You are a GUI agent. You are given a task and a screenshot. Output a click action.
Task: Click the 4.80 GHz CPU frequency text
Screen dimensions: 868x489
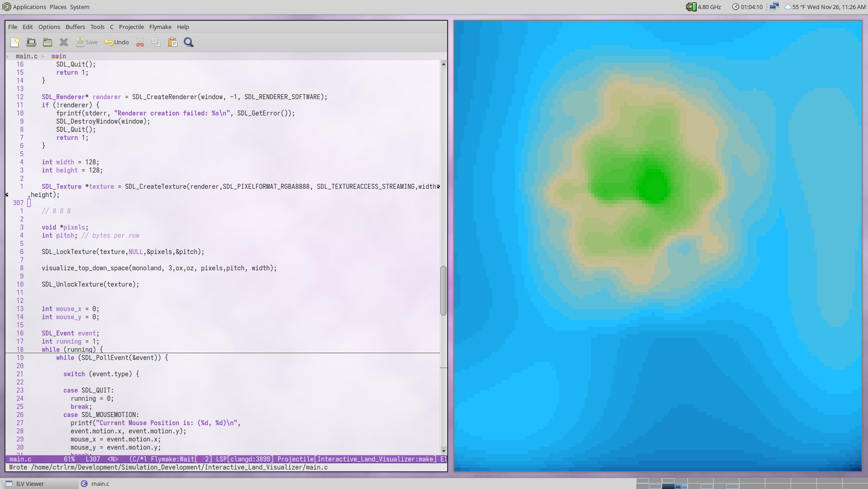pos(709,7)
